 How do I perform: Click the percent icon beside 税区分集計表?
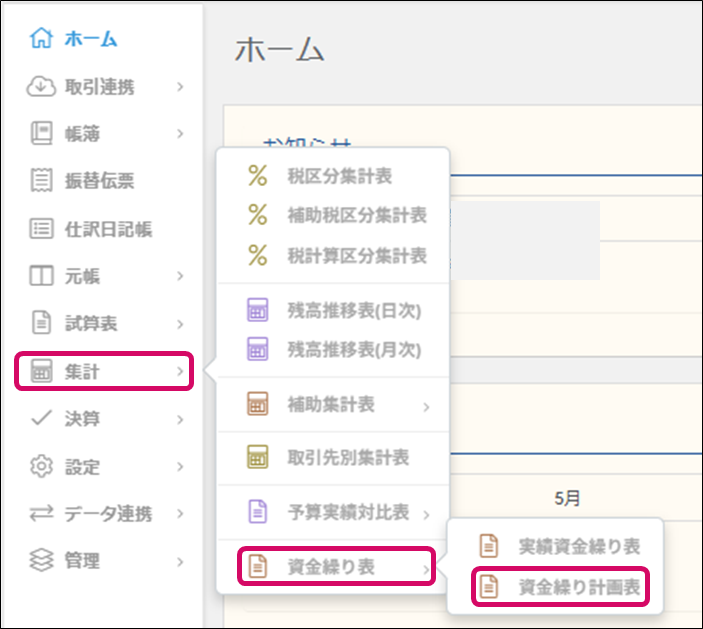point(258,177)
